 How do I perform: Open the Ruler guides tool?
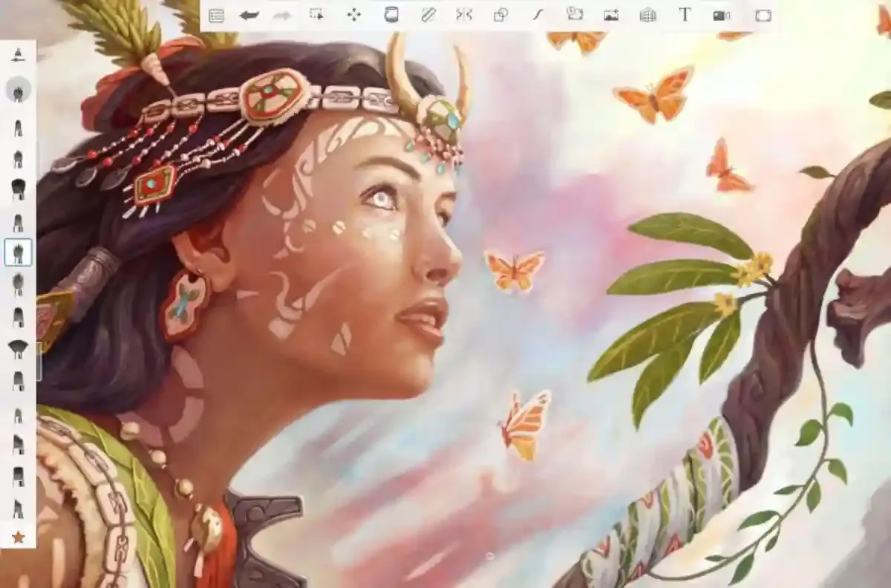428,15
